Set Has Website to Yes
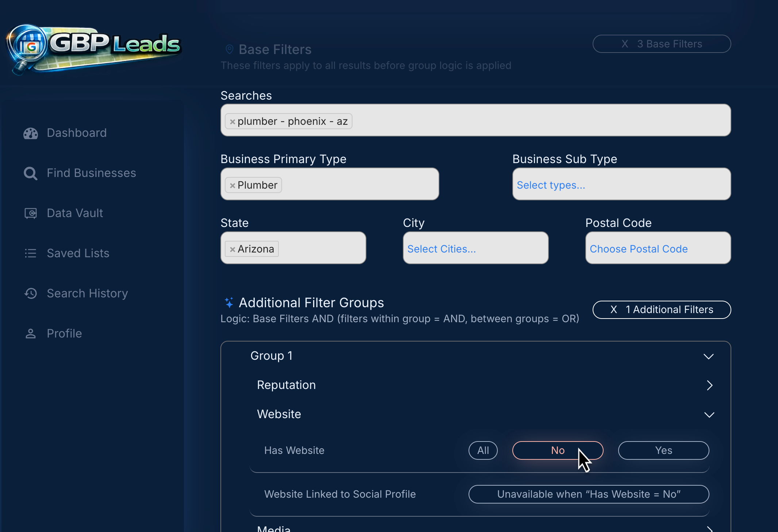Viewport: 778px width, 532px height. click(663, 450)
